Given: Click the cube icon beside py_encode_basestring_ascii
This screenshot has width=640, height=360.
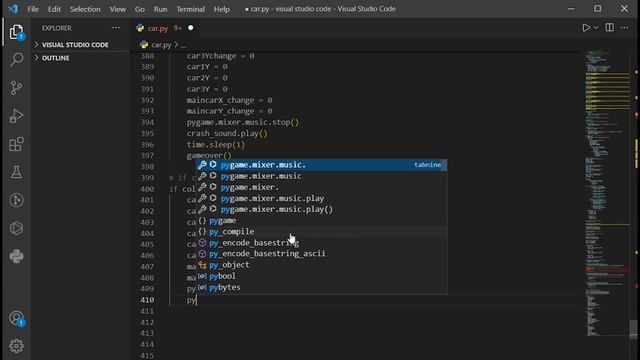Looking at the screenshot, I should click(202, 254).
